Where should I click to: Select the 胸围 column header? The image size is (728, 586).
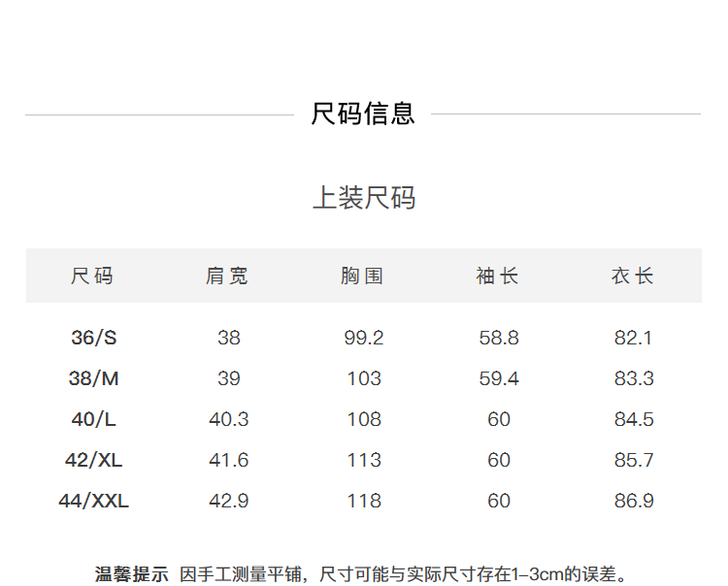click(363, 277)
